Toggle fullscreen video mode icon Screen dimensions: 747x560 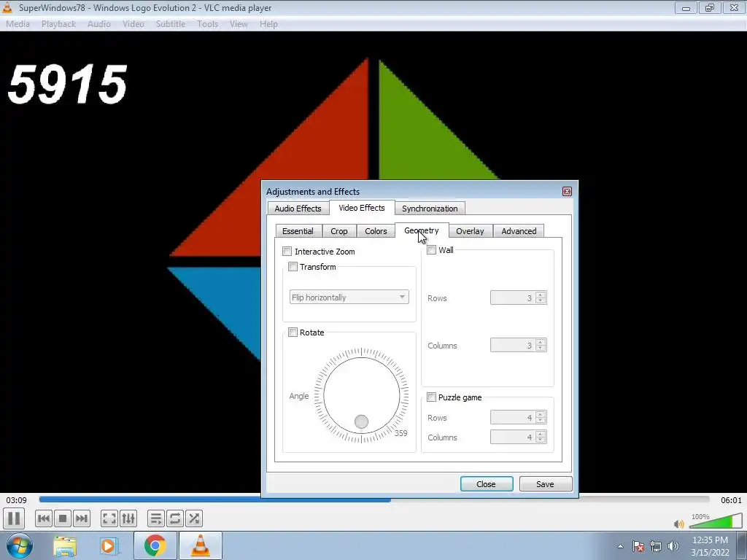(109, 518)
